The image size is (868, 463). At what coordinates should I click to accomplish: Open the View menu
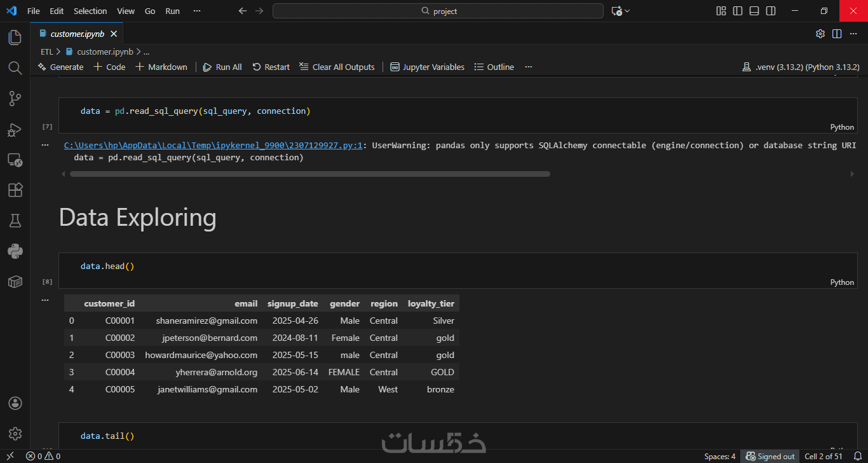click(126, 11)
